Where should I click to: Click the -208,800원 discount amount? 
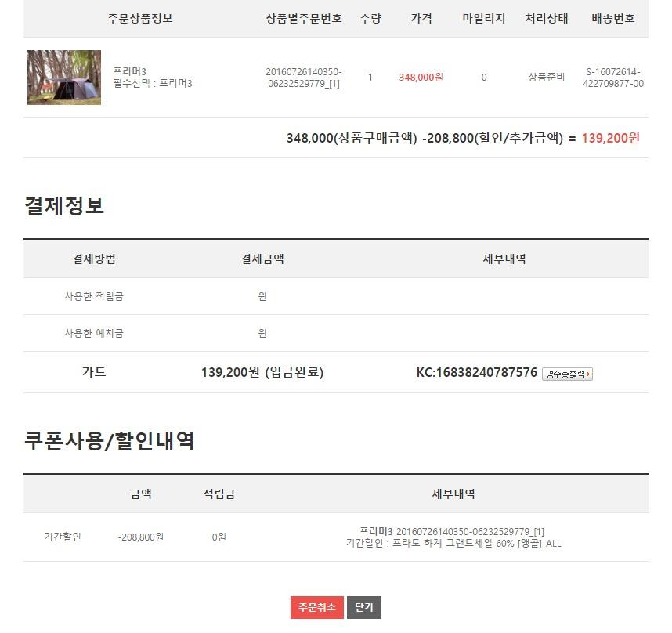(x=140, y=537)
